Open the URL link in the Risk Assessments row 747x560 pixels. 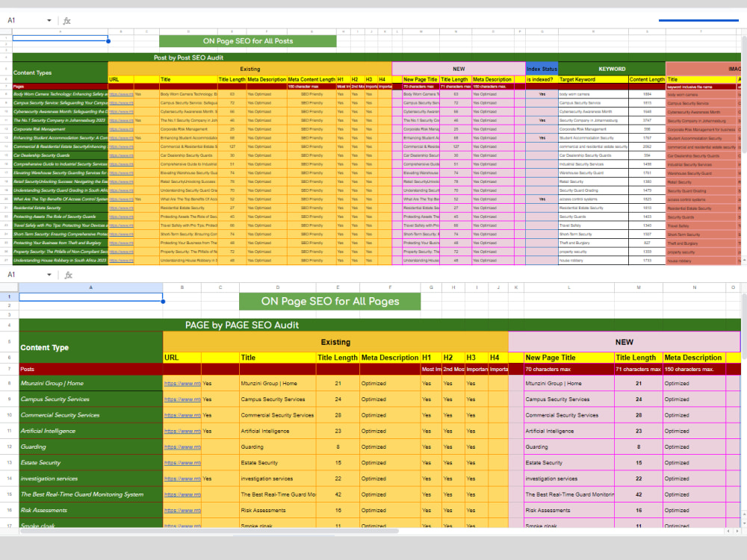click(x=182, y=511)
